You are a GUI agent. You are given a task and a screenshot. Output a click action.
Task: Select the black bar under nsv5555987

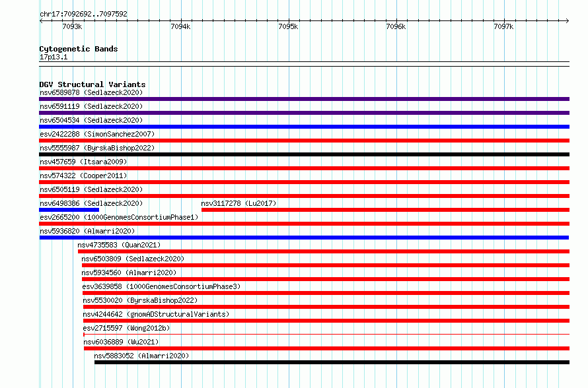(304, 154)
